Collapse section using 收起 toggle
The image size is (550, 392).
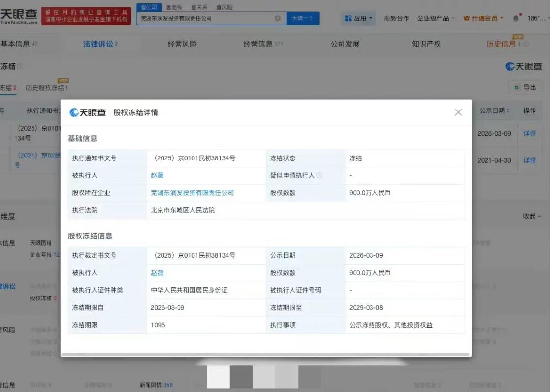(532, 216)
